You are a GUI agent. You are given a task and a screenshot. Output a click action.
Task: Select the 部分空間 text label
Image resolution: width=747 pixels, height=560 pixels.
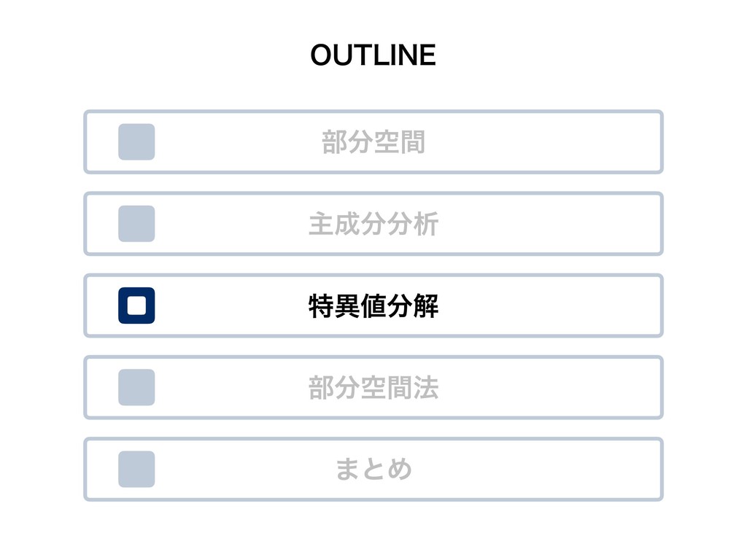coord(373,142)
